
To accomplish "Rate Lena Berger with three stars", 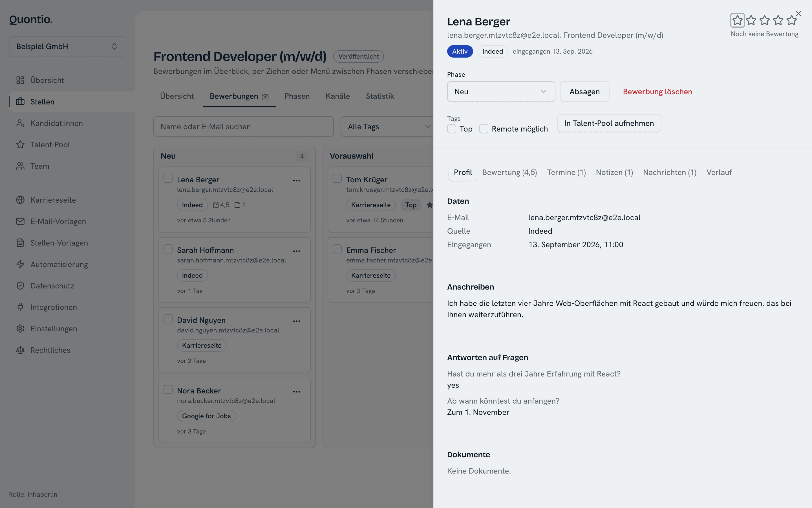I will pos(765,21).
